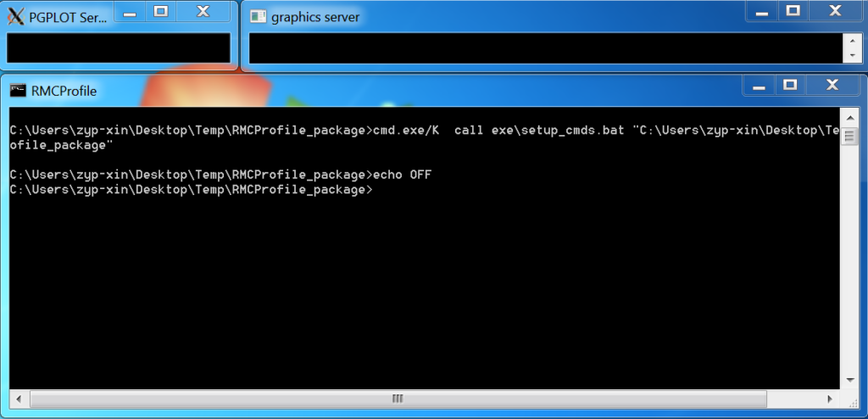Close the graphics server window

click(834, 11)
